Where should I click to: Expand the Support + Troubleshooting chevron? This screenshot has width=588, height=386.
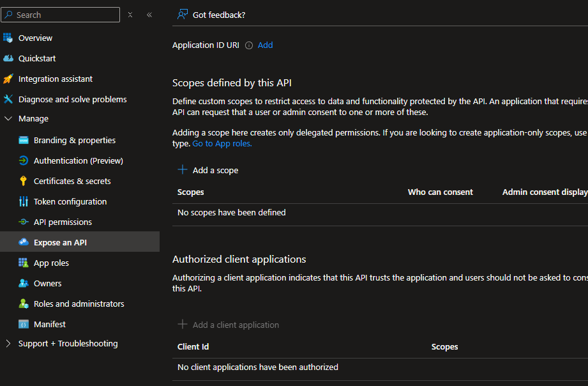click(x=8, y=344)
